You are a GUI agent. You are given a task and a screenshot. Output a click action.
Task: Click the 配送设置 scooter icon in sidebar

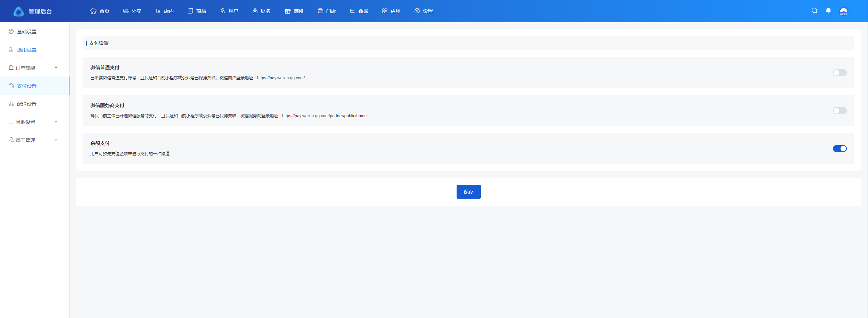click(11, 104)
